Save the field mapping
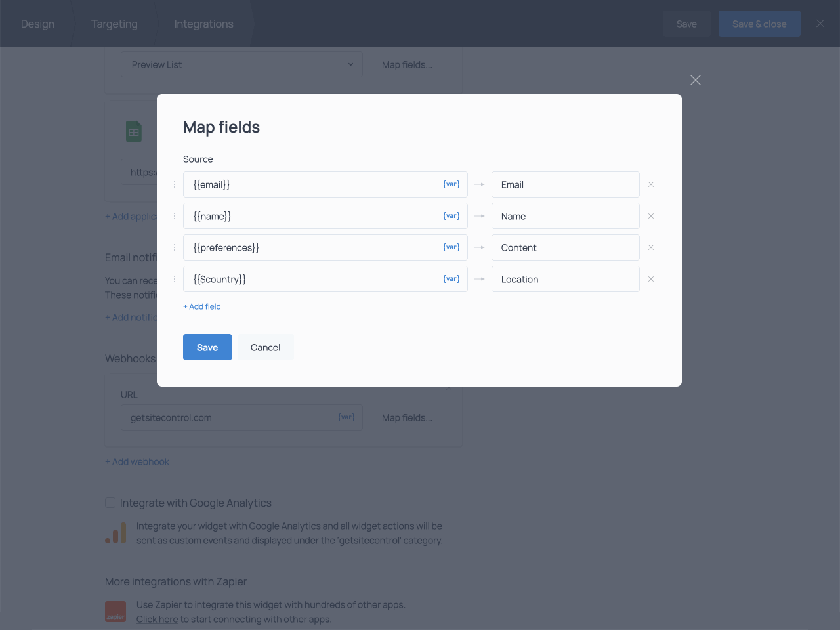Screen dimensions: 840x630 point(207,347)
